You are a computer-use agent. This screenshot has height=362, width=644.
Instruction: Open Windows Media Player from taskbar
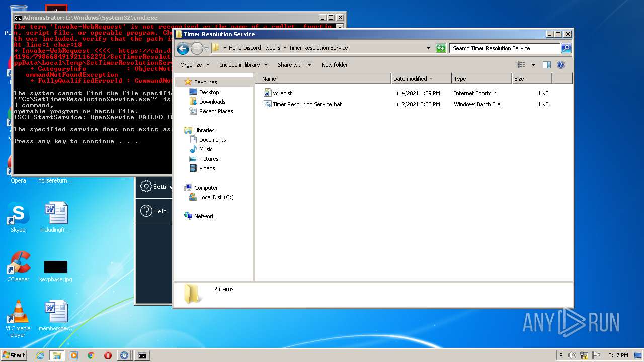[74, 355]
